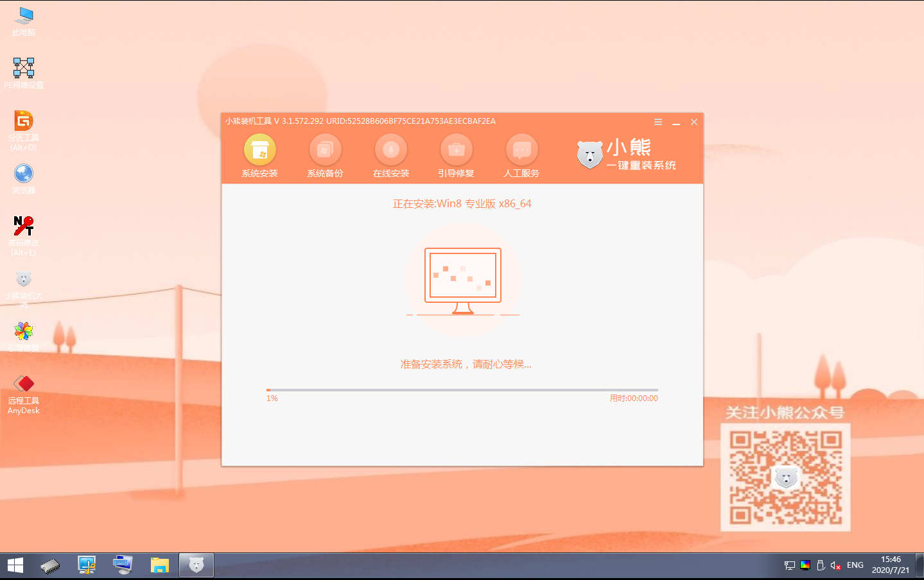Screen dimensions: 924x580
Task: Open the 人工服务 support section
Action: [522, 157]
